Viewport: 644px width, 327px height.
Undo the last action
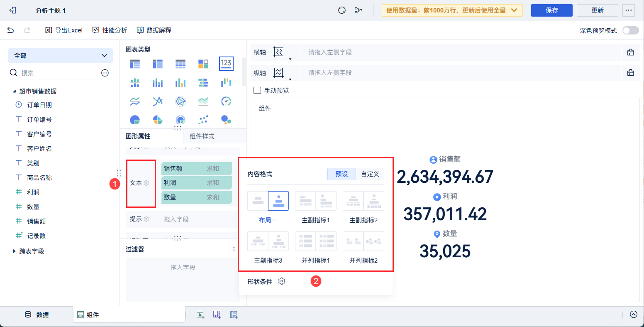[10, 30]
